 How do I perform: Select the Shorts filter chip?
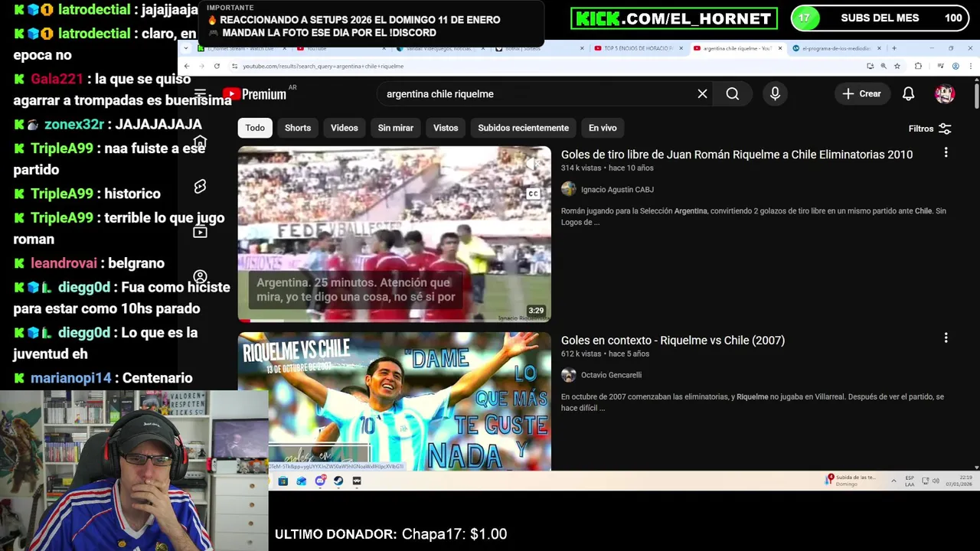click(298, 128)
